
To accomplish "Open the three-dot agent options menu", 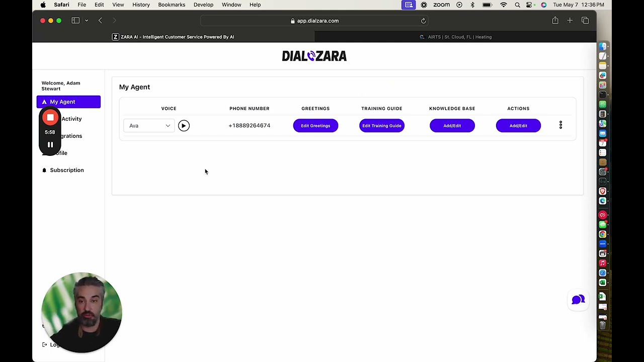I will click(560, 125).
